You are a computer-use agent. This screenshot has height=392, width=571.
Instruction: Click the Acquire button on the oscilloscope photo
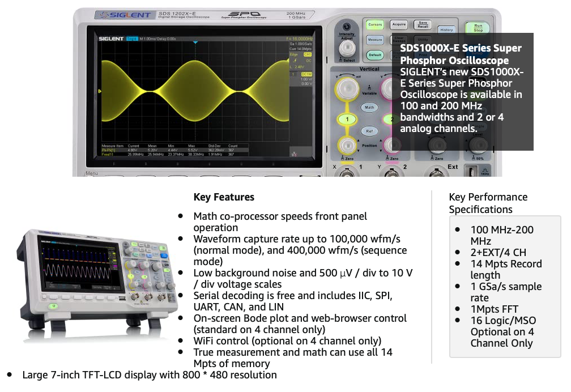(x=399, y=24)
